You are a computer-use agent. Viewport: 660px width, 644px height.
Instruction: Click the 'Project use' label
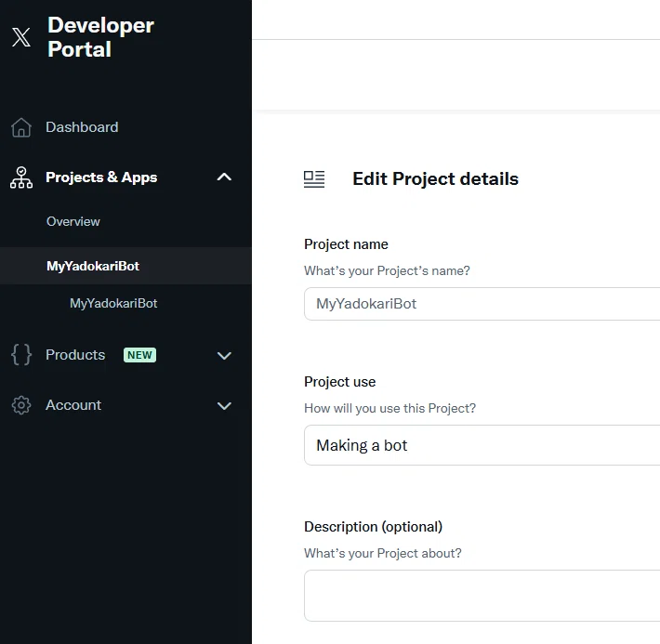coord(339,382)
